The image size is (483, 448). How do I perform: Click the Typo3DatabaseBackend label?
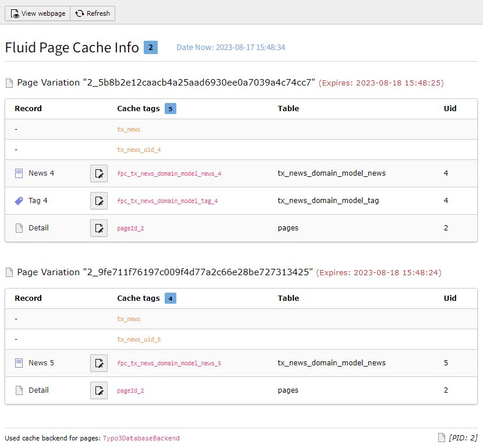click(x=141, y=438)
